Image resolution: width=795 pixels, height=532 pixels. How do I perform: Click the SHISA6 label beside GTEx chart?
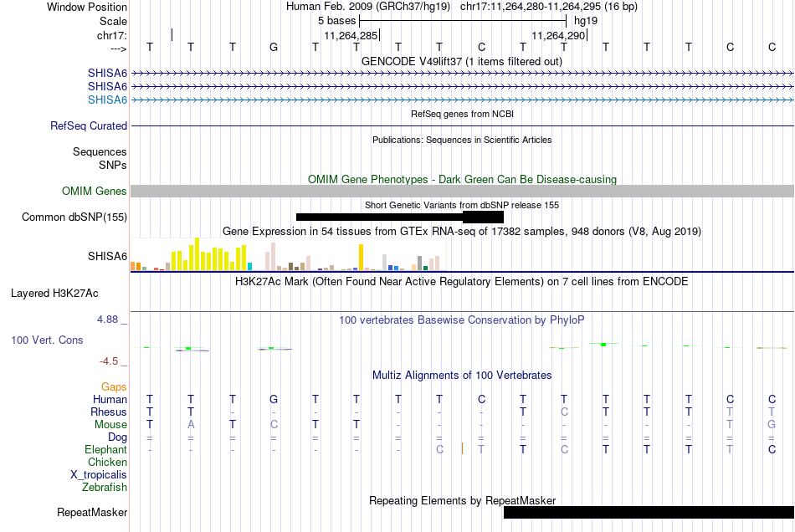[x=107, y=256]
